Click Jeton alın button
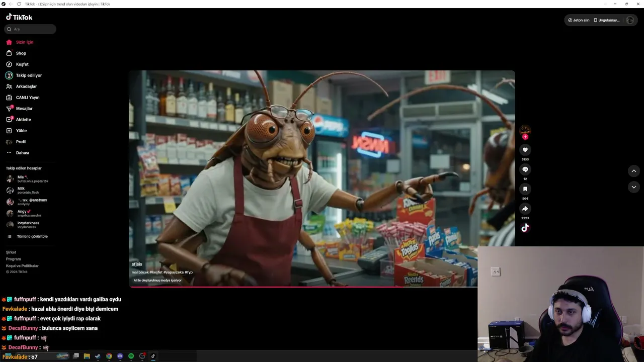 click(579, 20)
